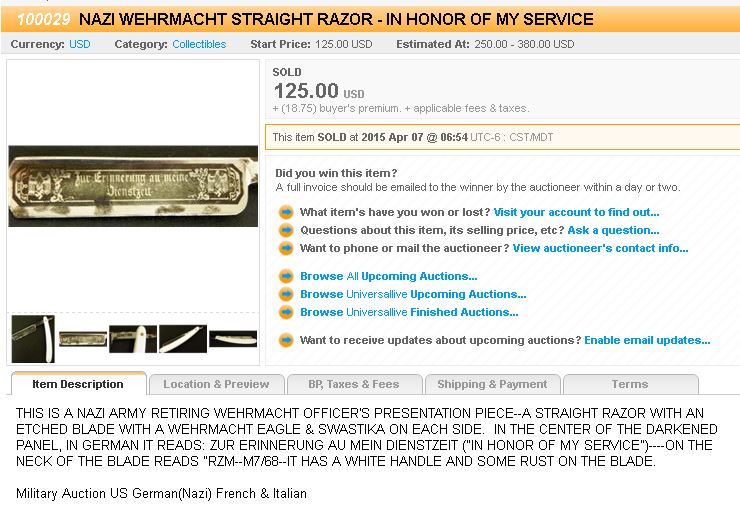Click arrow icon beside Enable email updates

pyautogui.click(x=286, y=340)
